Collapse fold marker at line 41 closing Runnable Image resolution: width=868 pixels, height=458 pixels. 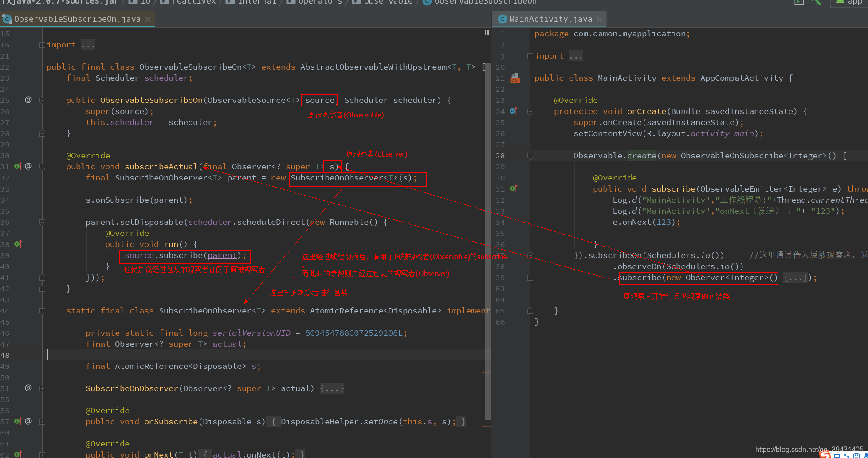pyautogui.click(x=42, y=278)
